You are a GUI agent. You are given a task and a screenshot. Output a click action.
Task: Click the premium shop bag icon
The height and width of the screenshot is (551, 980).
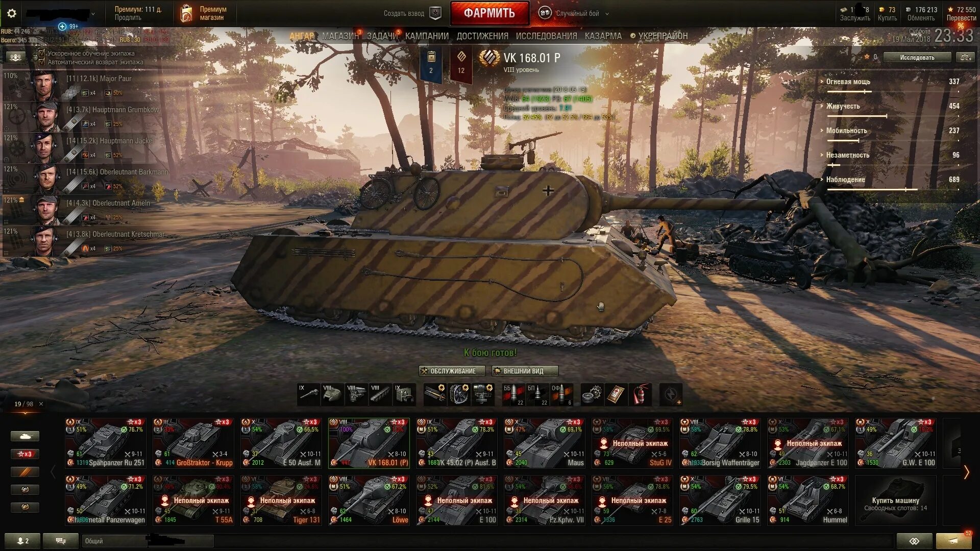(186, 13)
